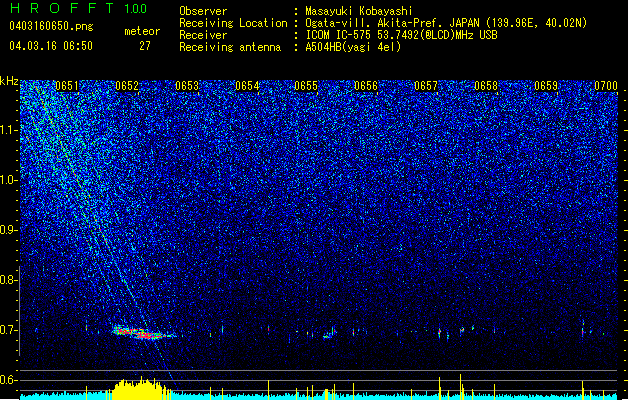
Task: Click the 'Receiver' field label
Action: click(203, 35)
